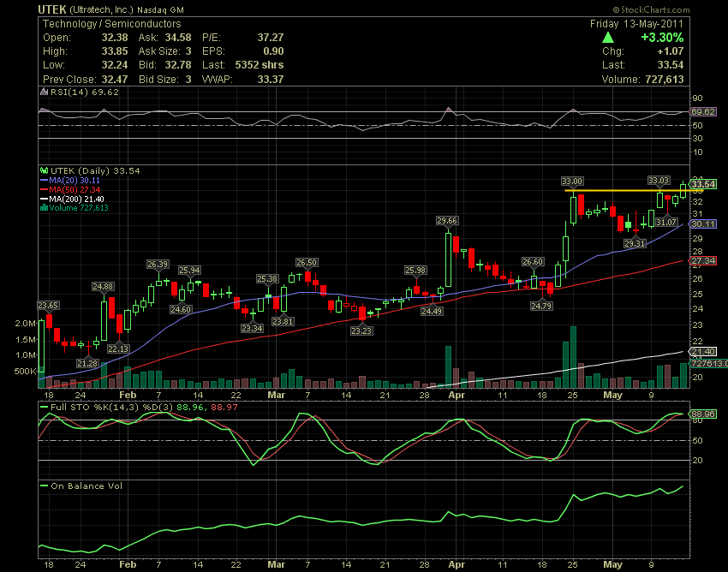Click the P/E value 37.27
The width and height of the screenshot is (728, 572).
click(270, 38)
